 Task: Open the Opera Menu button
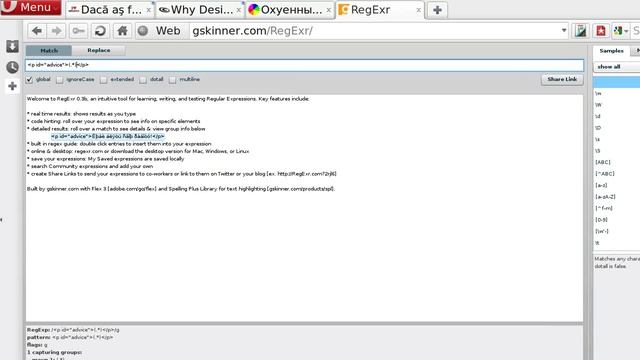point(31,7)
